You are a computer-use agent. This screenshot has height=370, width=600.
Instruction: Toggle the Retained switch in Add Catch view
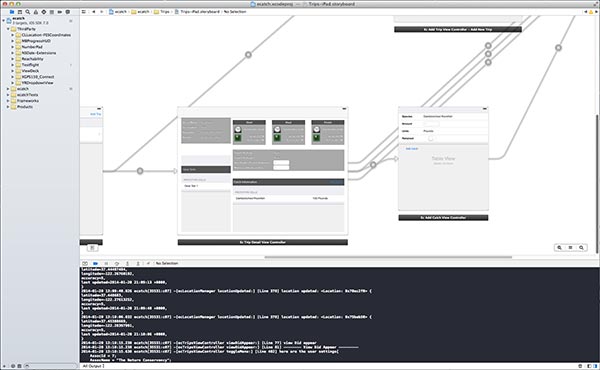coord(430,138)
